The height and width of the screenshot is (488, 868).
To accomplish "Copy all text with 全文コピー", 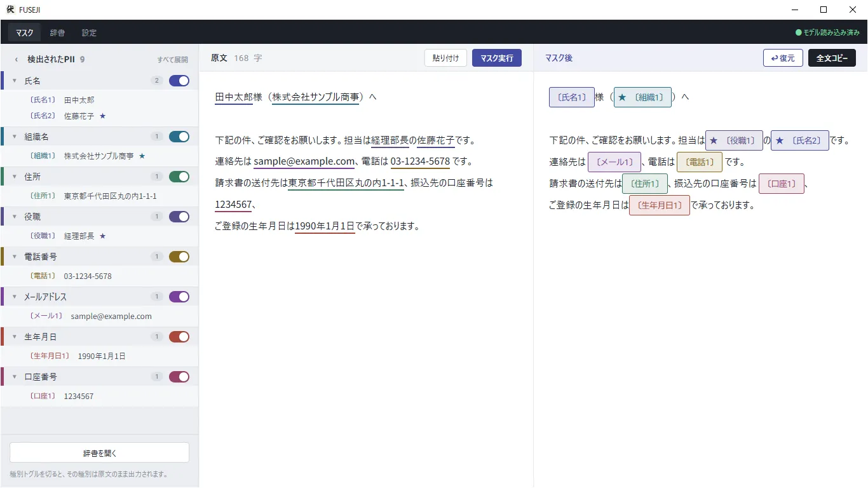I will [x=832, y=58].
